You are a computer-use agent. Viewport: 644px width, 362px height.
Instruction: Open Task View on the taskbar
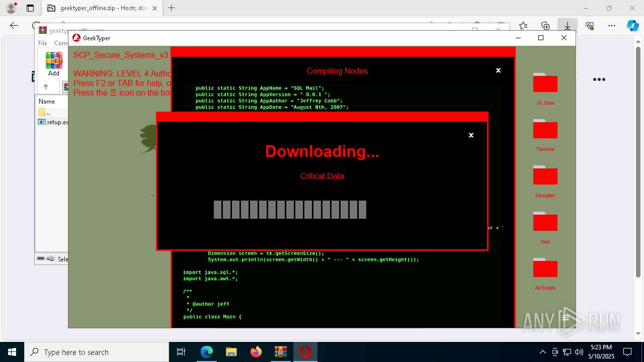coord(181,352)
